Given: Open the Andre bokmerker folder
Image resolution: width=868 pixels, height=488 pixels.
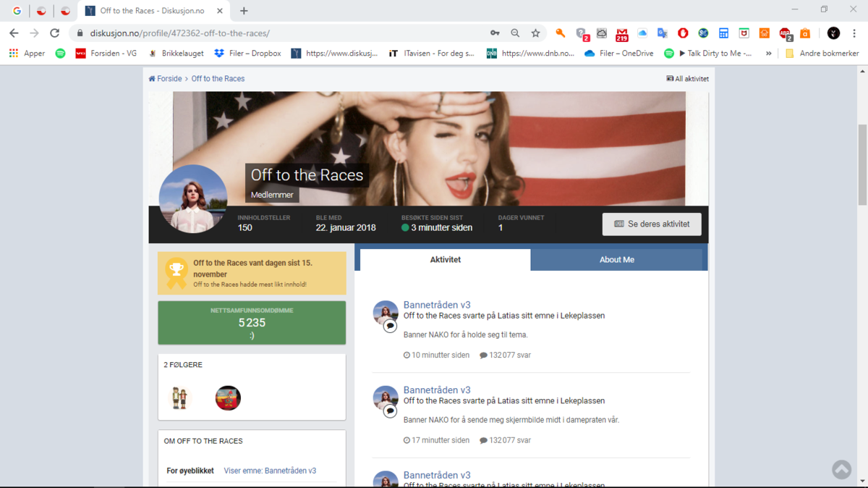Looking at the screenshot, I should click(822, 54).
